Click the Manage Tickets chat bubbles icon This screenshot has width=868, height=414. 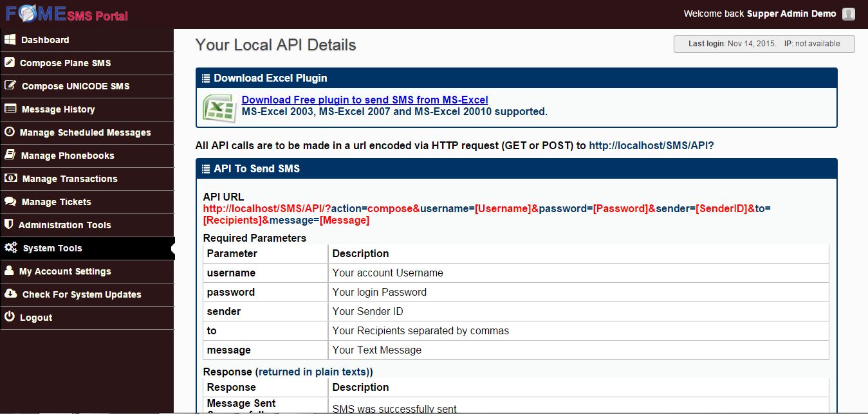click(x=10, y=202)
